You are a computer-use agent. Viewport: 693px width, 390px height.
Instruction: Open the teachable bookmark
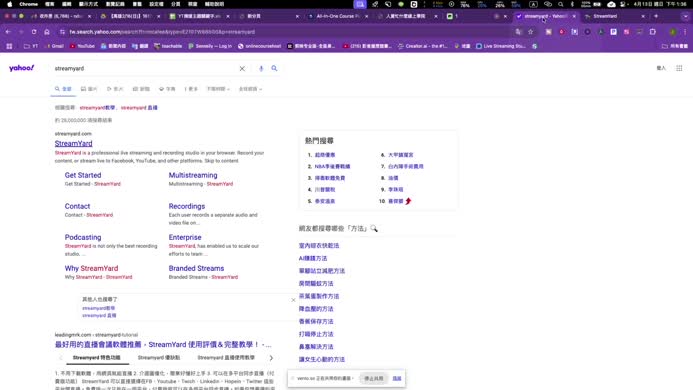[x=168, y=46]
